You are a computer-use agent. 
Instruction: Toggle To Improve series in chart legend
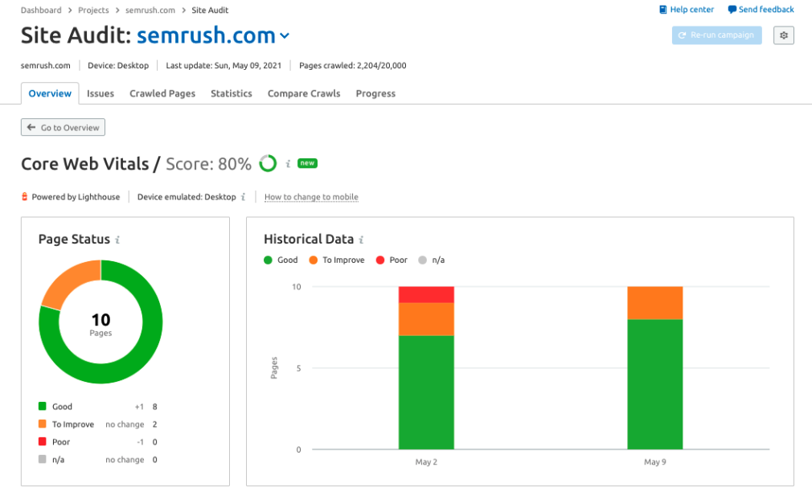click(337, 260)
